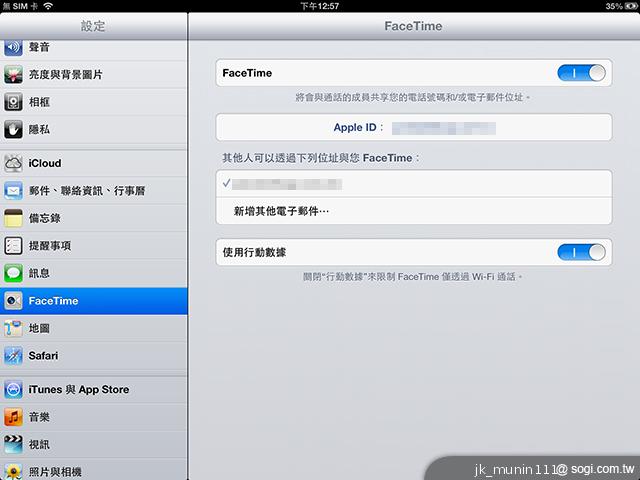Tap the Picture Frame icon
The height and width of the screenshot is (480, 640).
point(13,102)
